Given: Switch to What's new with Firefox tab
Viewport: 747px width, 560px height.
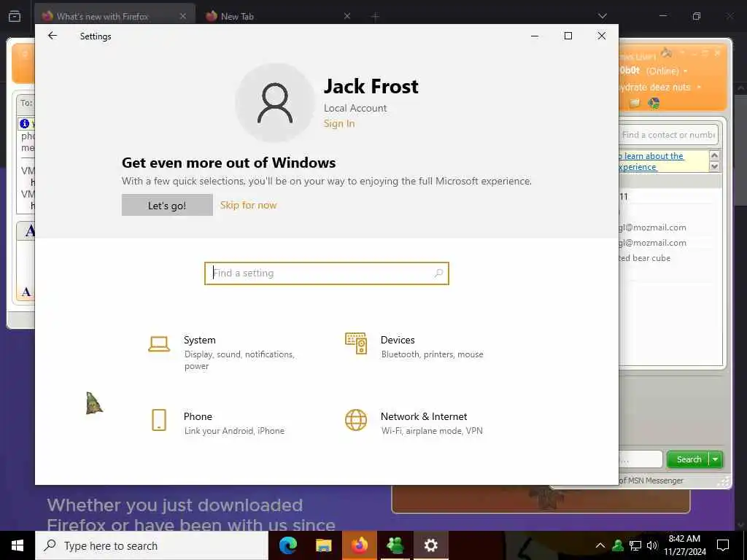Looking at the screenshot, I should [x=115, y=16].
